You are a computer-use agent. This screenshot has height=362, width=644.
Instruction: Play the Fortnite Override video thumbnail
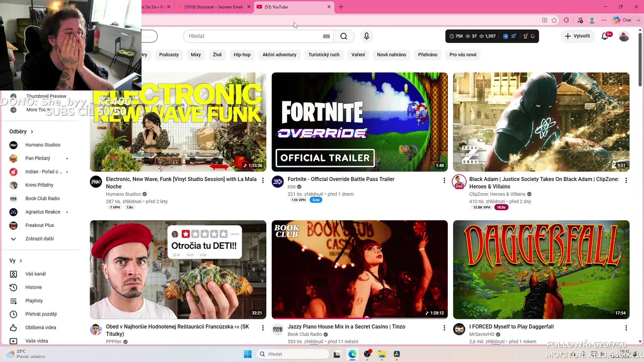[x=360, y=122]
